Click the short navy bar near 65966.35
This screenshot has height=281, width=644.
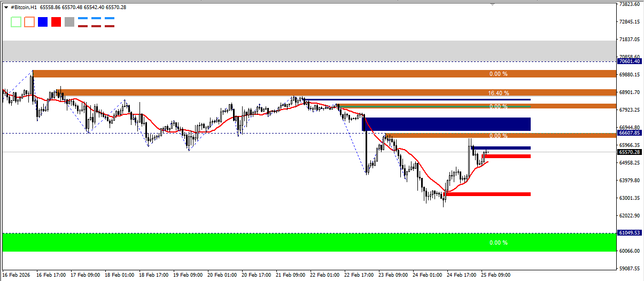pyautogui.click(x=500, y=148)
